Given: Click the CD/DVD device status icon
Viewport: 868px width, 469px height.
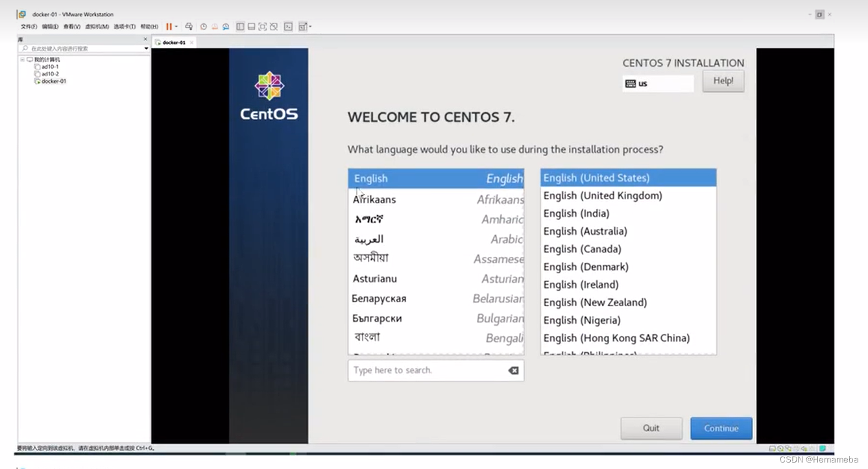Looking at the screenshot, I should (781, 448).
